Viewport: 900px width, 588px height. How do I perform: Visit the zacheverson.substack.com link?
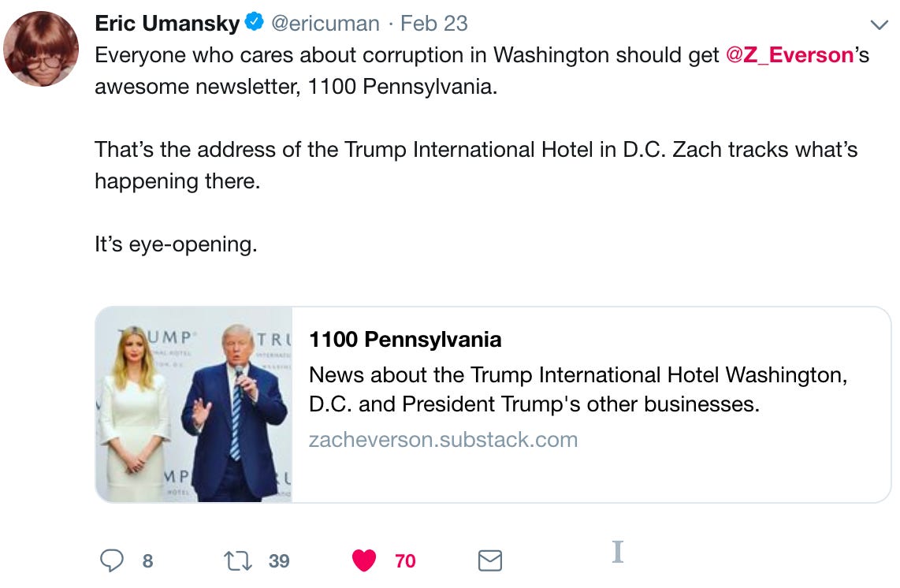pyautogui.click(x=443, y=439)
